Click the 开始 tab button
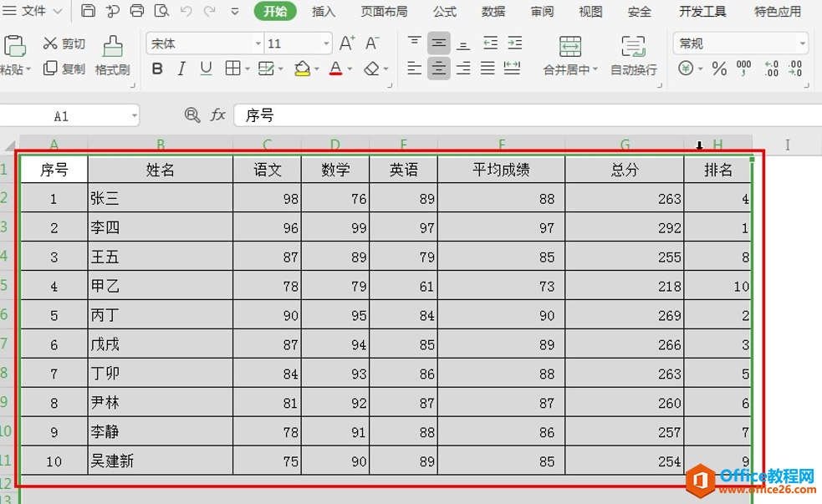 [x=275, y=11]
